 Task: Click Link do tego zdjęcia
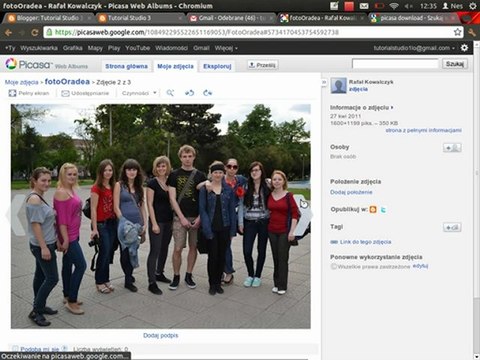click(x=365, y=242)
